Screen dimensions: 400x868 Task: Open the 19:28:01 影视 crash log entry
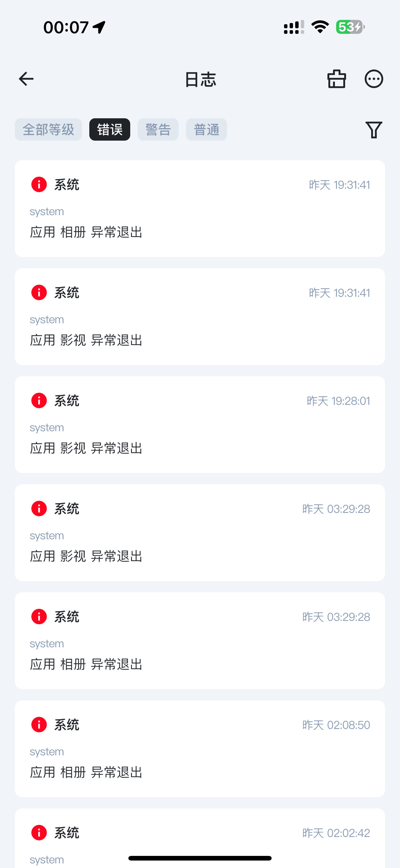(200, 425)
